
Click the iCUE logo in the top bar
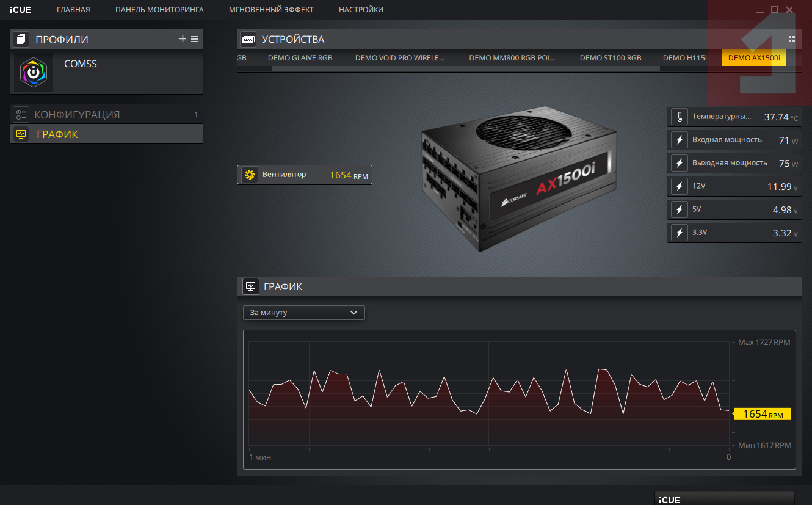pyautogui.click(x=20, y=10)
